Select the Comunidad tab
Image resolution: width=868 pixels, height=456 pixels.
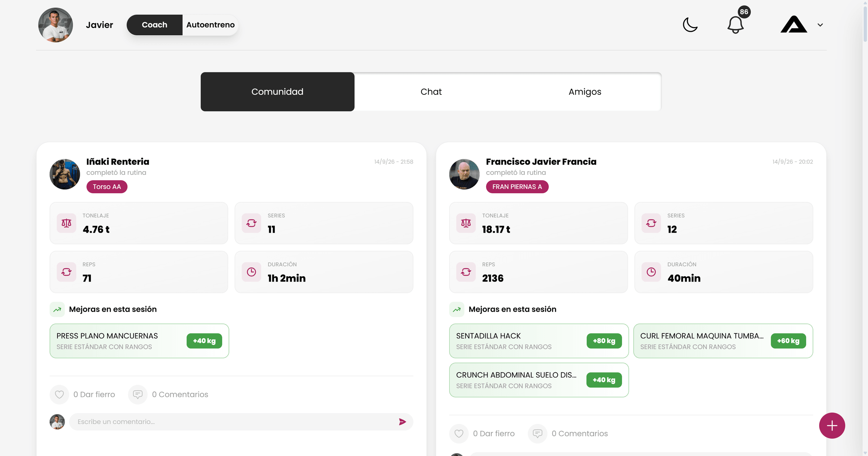coord(277,92)
